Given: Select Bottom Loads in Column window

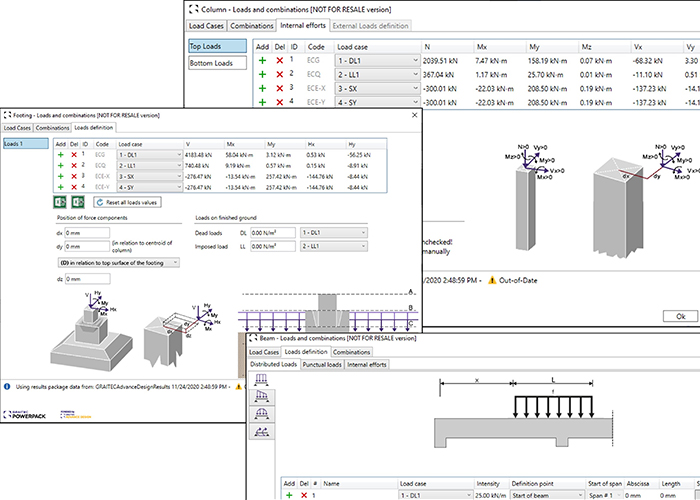Looking at the screenshot, I should pos(217,63).
